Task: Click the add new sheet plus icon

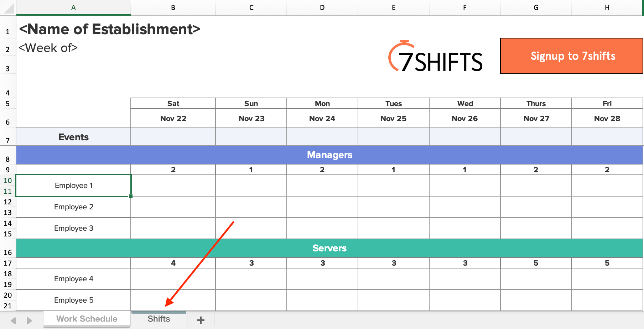Action: tap(201, 320)
